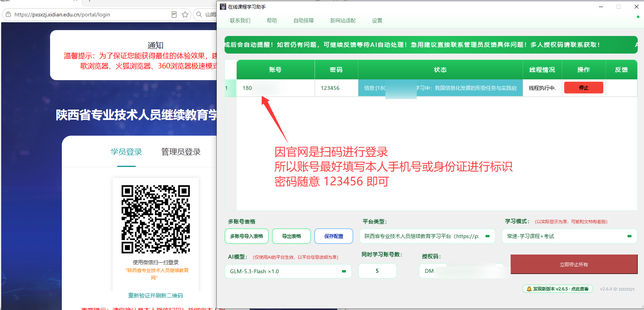
Task: Click the lock icon in the address bar
Action: pyautogui.click(x=8, y=14)
